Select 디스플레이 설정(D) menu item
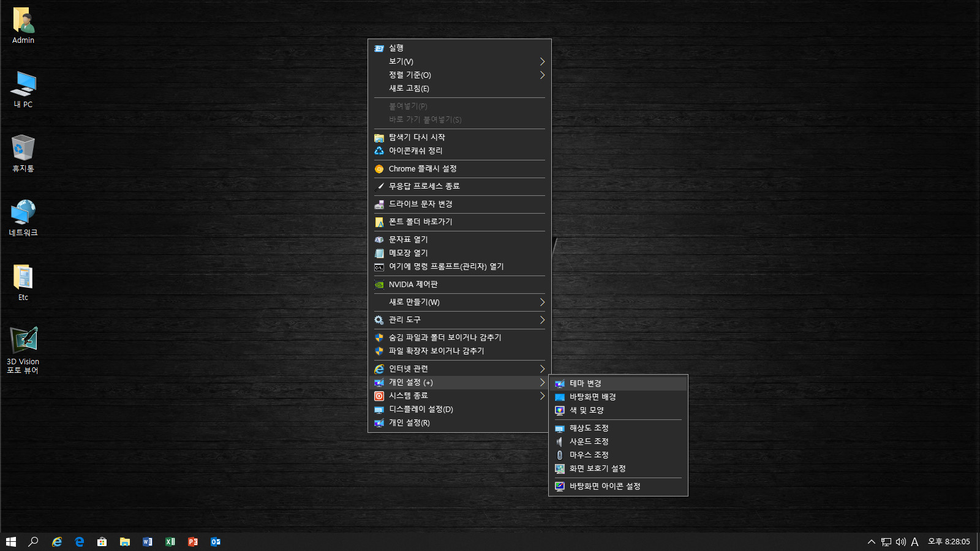Image resolution: width=980 pixels, height=551 pixels. [459, 409]
